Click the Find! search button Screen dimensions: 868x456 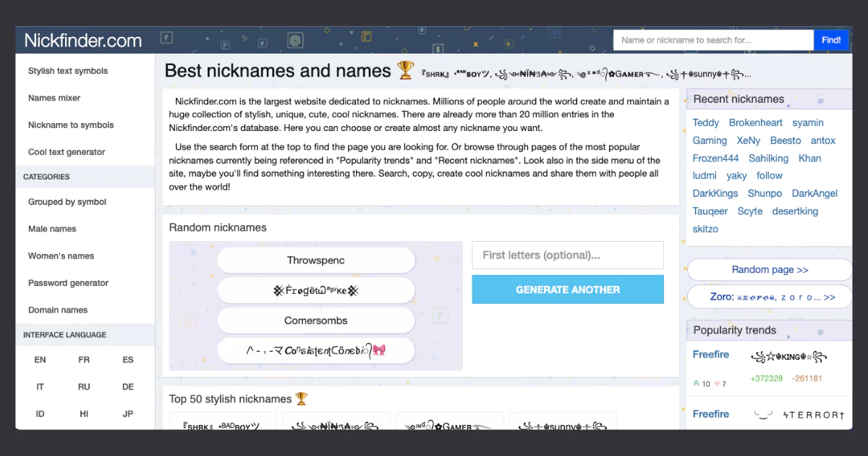point(831,40)
